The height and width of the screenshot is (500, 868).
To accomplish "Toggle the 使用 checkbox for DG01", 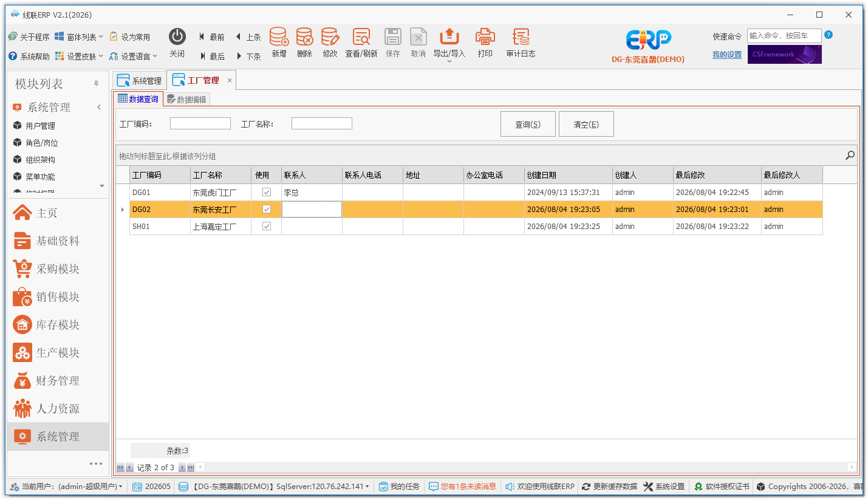I will (267, 192).
